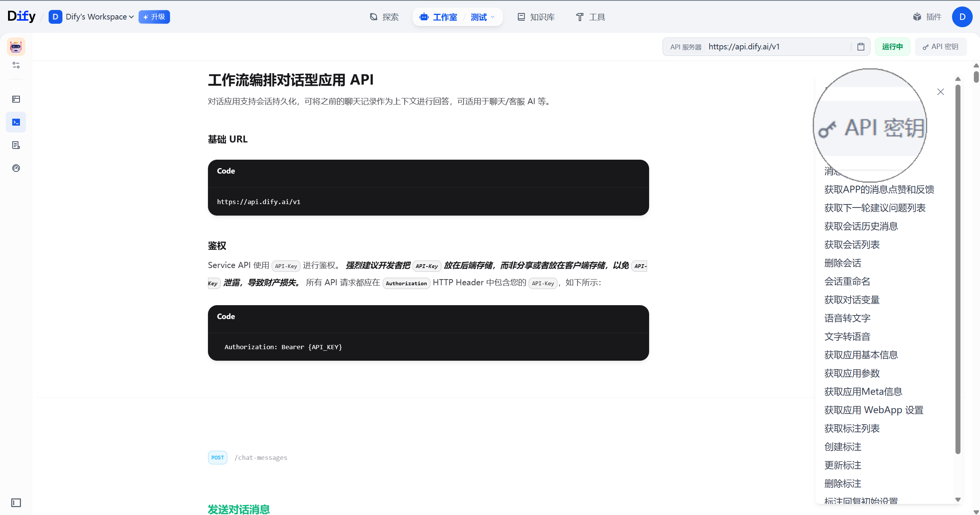Image resolution: width=980 pixels, height=515 pixels.
Task: Click the page scroll-down arrow at bottom right
Action: coord(976,512)
